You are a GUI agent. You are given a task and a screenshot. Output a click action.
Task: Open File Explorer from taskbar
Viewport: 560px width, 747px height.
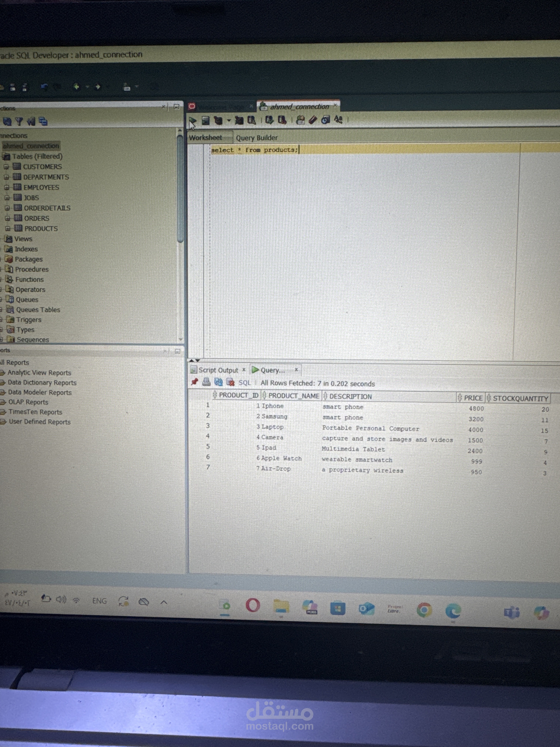(x=281, y=607)
